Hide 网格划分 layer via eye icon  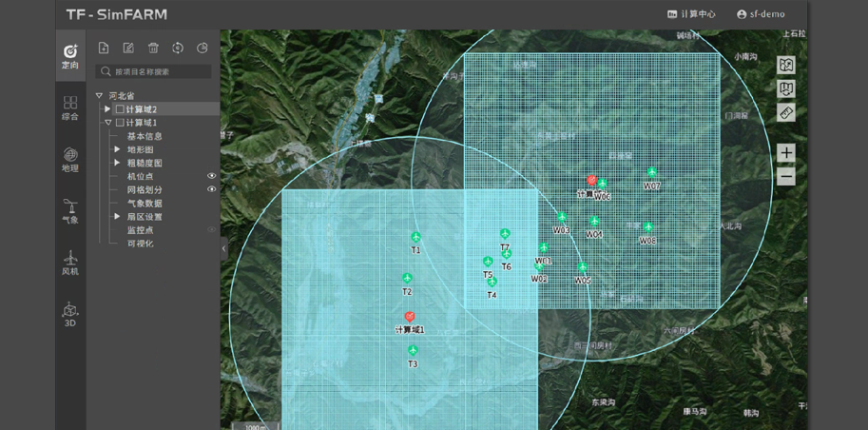tap(211, 189)
